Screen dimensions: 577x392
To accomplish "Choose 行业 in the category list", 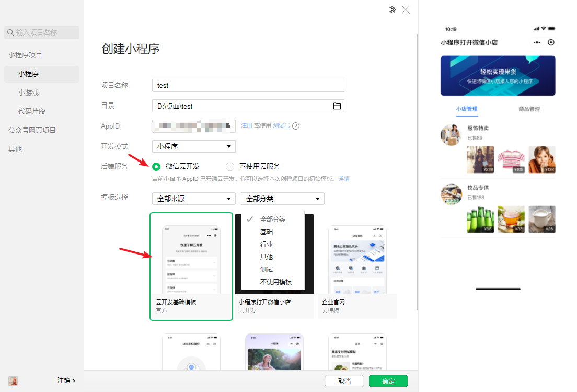I will tap(273, 245).
